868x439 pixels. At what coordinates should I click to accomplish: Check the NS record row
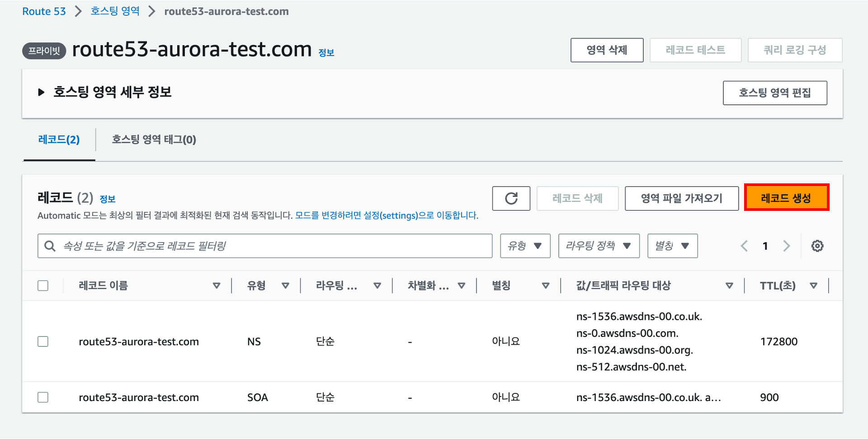click(x=43, y=341)
